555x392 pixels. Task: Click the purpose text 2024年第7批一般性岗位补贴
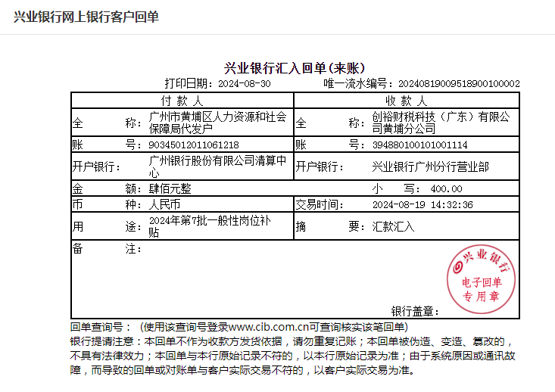pyautogui.click(x=210, y=226)
